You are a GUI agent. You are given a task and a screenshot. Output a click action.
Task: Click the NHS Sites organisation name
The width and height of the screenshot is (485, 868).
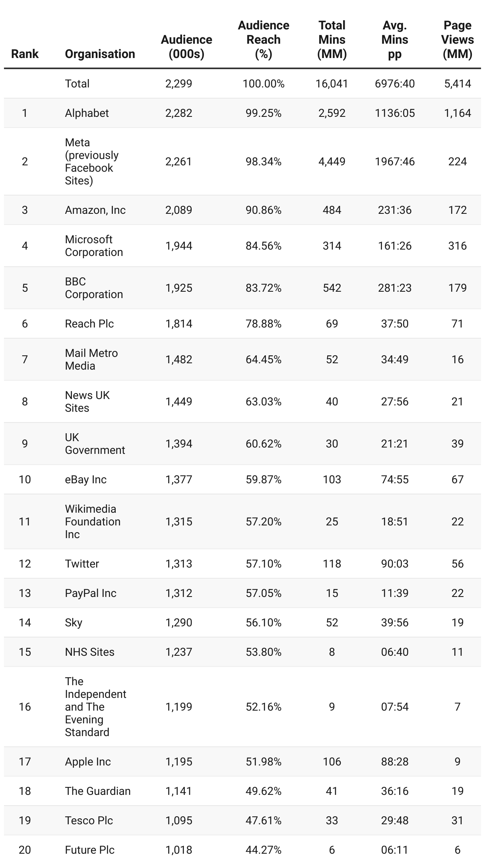coord(89,652)
